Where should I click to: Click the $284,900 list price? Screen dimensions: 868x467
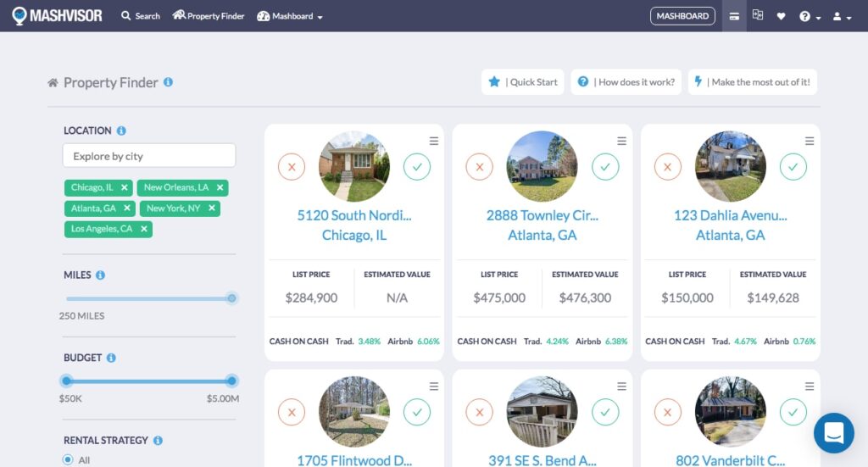tap(311, 297)
